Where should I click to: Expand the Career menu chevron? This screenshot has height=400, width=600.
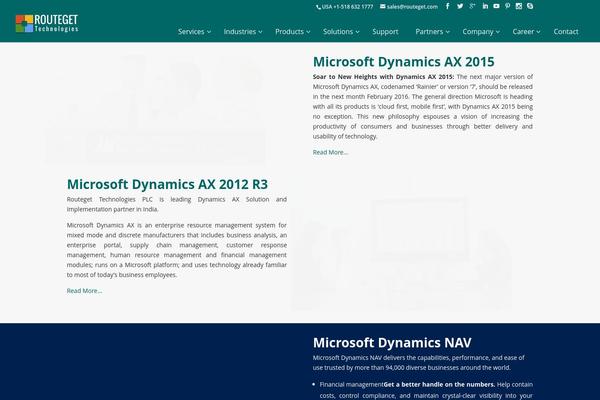538,32
